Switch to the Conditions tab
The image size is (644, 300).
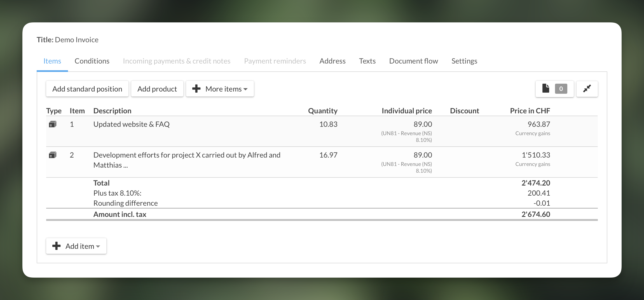pos(92,61)
